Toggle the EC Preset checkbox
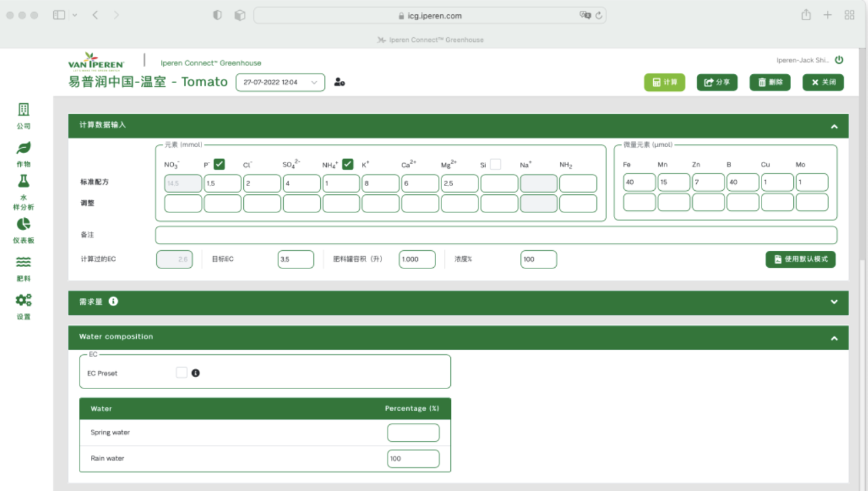The image size is (868, 491). [x=181, y=372]
